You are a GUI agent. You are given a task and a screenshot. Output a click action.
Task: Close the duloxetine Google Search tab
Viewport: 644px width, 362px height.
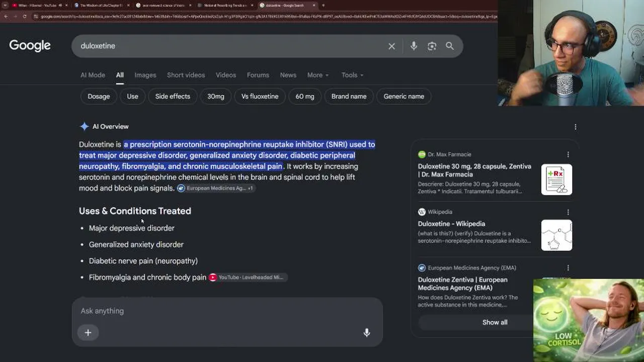pos(314,6)
